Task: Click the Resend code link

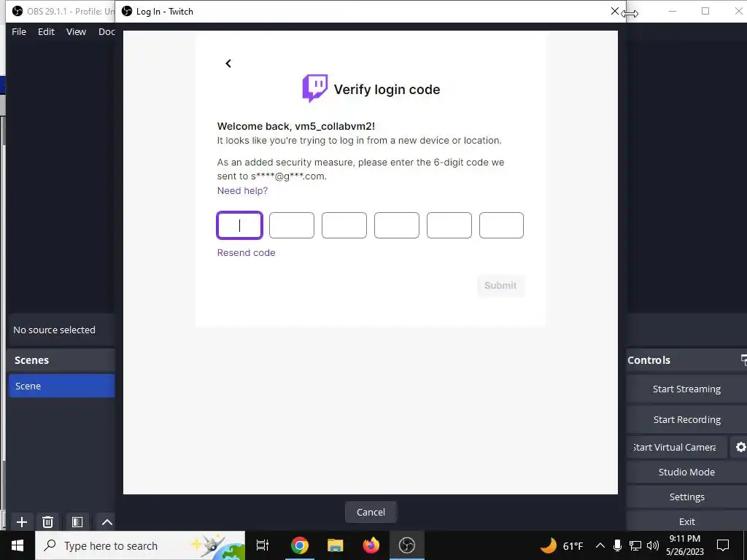Action: pos(246,252)
